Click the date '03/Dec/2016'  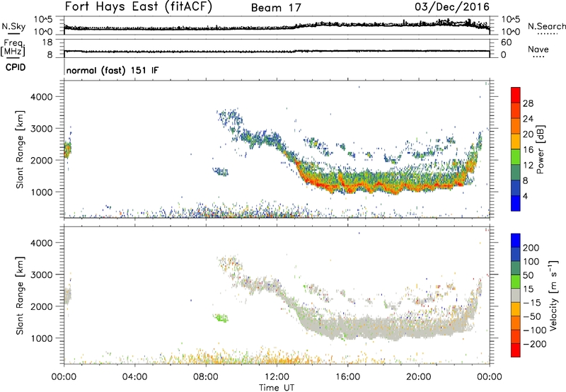[x=452, y=7]
